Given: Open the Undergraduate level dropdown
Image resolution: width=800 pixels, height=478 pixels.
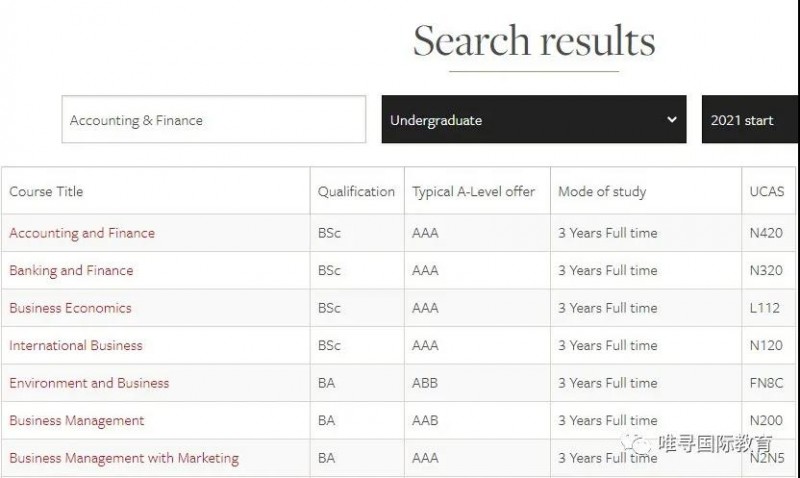Looking at the screenshot, I should tap(534, 119).
